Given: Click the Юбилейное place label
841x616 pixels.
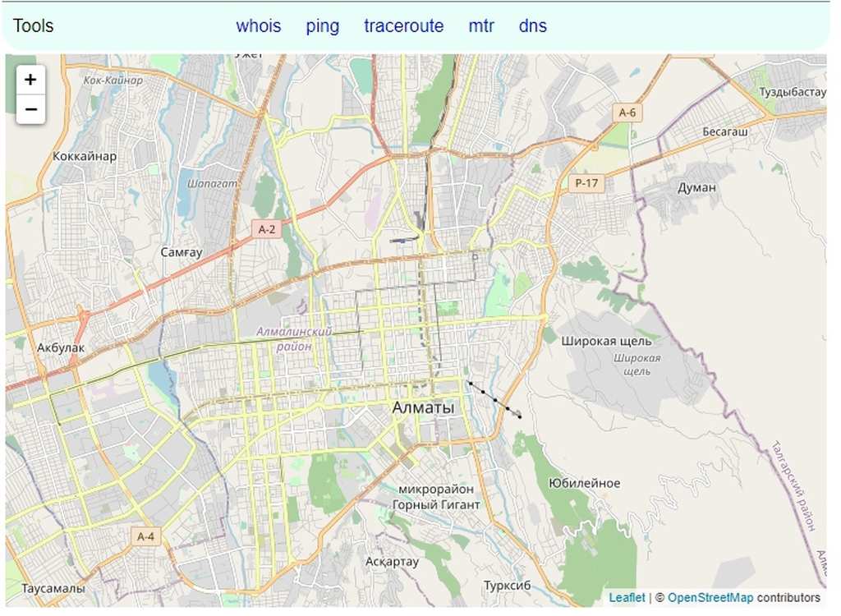Looking at the screenshot, I should coord(584,483).
